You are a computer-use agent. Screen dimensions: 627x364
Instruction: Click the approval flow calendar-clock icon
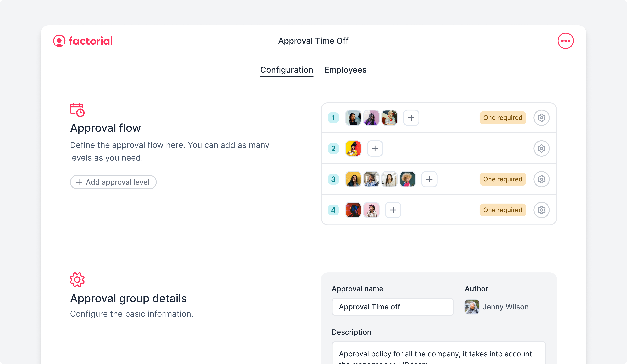point(77,110)
